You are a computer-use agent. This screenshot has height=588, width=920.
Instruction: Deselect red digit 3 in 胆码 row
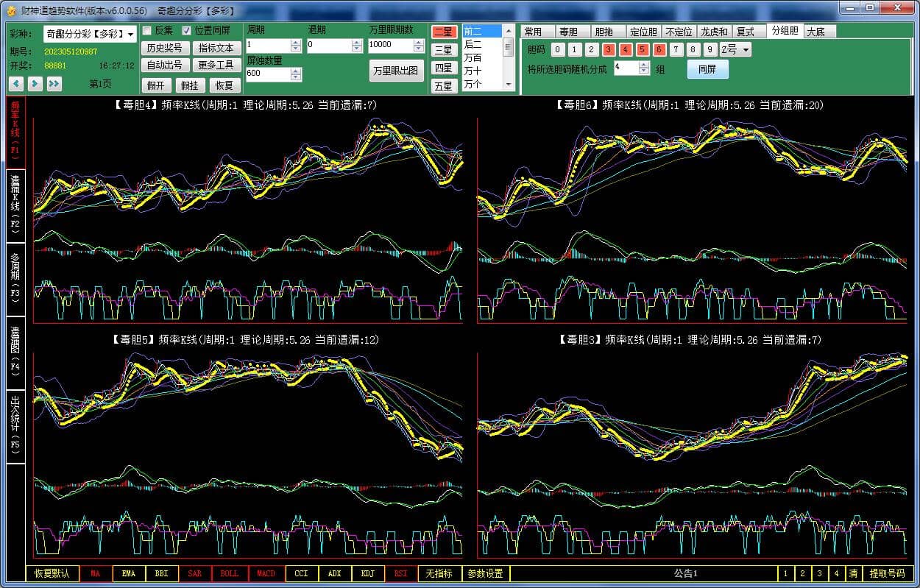(609, 49)
